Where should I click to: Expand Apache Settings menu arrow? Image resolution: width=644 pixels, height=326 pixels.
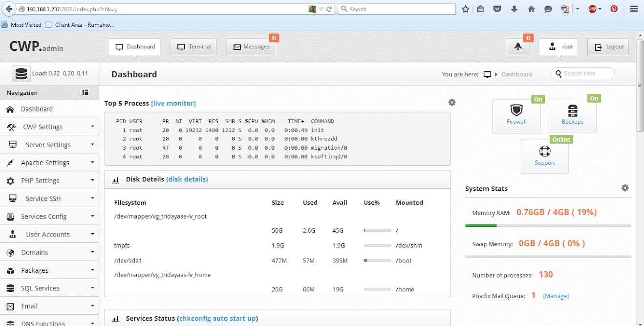pyautogui.click(x=92, y=162)
